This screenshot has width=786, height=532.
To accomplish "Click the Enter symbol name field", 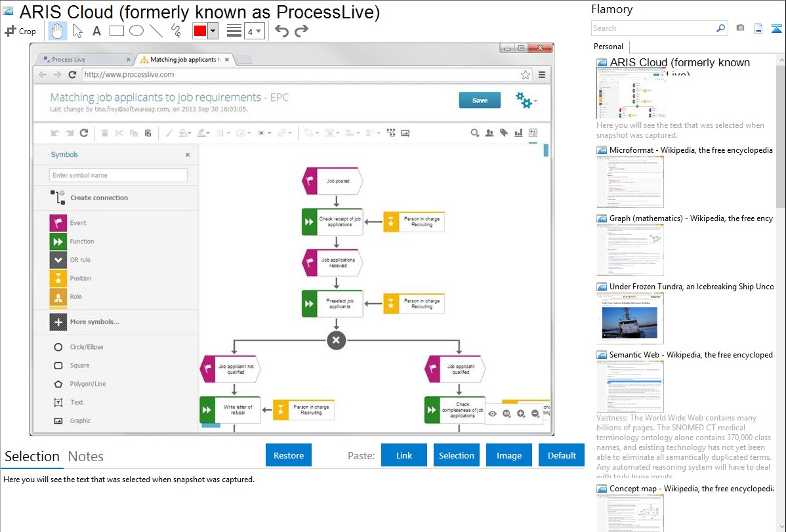I will tap(118, 175).
